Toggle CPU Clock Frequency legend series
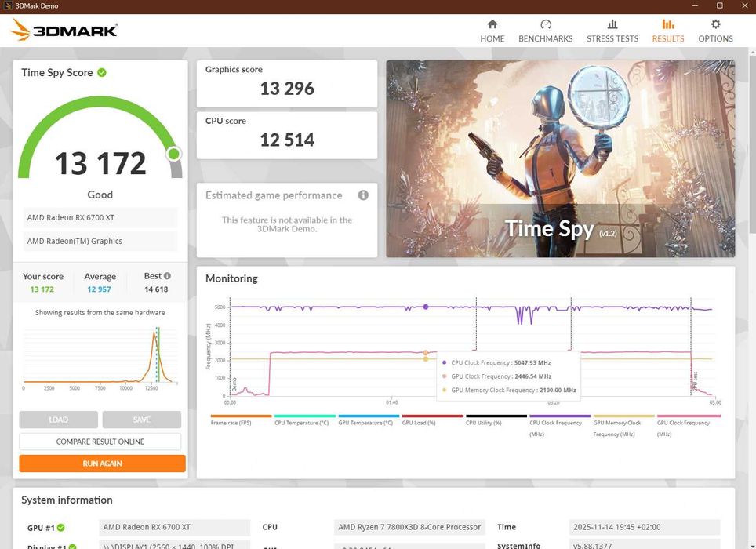 click(560, 426)
